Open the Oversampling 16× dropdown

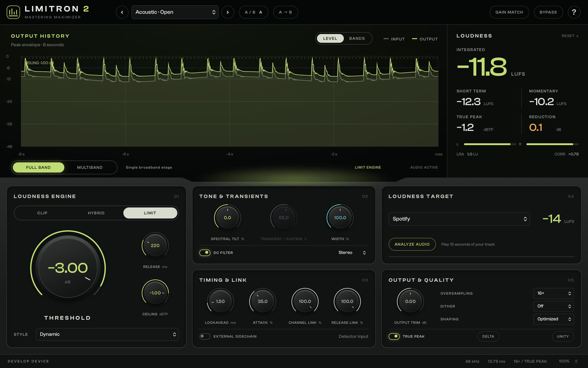pos(554,293)
